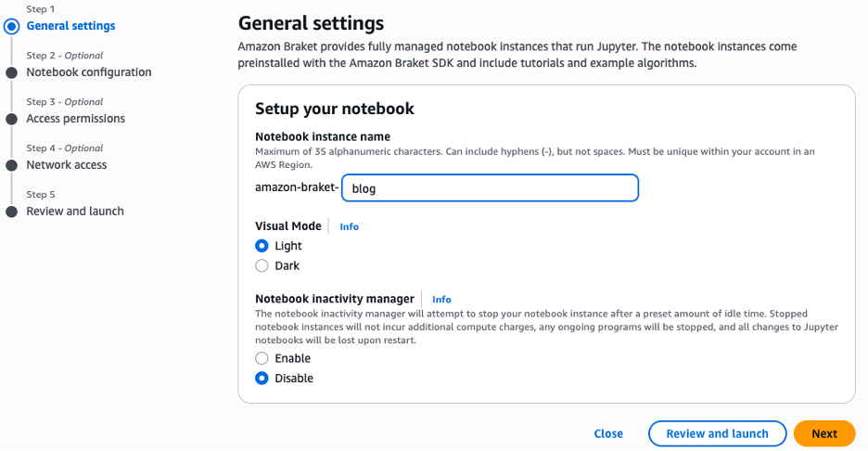Click the Step 4 circle marker
Screen dimensions: 868x451
pyautogui.click(x=11, y=165)
